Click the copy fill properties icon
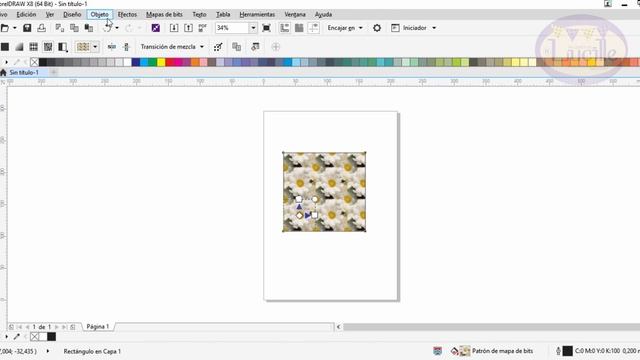Image resolution: width=640 pixels, height=360 pixels. coord(236,47)
